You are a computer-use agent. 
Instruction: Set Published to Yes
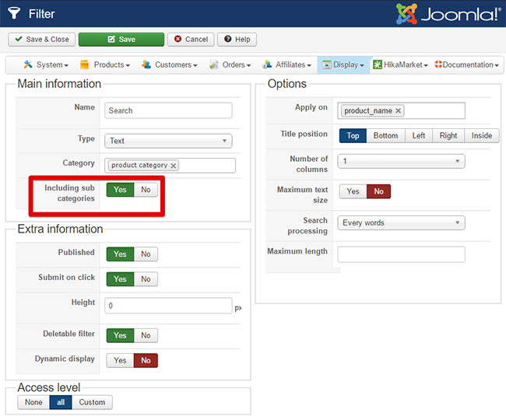120,254
